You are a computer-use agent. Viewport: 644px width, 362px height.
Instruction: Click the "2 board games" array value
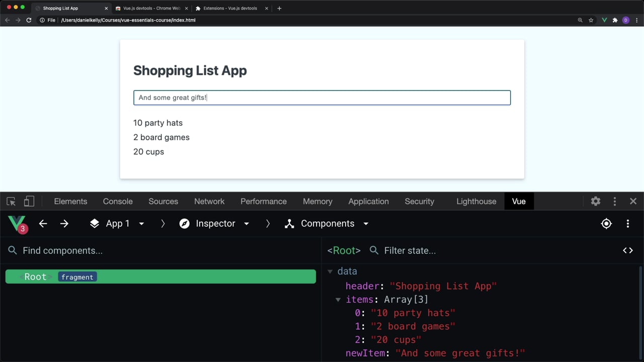click(413, 326)
